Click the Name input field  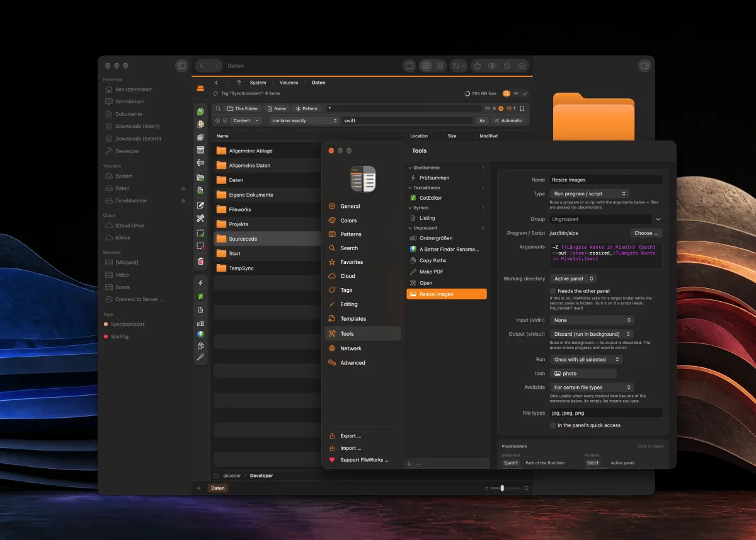(606, 180)
